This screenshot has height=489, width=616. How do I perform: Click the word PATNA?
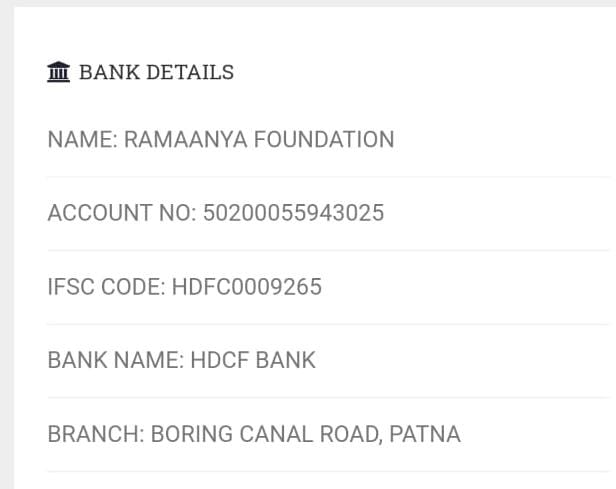(x=425, y=435)
